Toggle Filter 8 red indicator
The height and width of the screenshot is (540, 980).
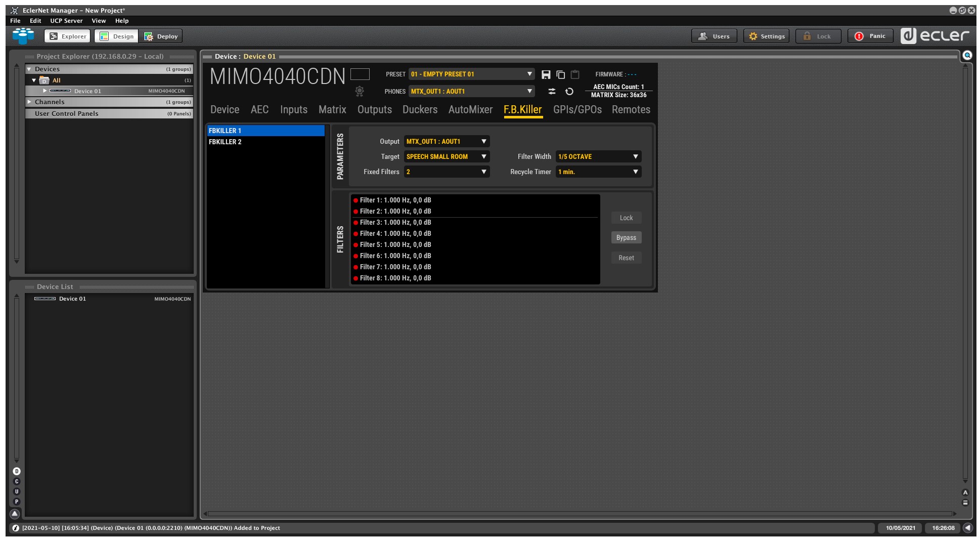click(355, 278)
